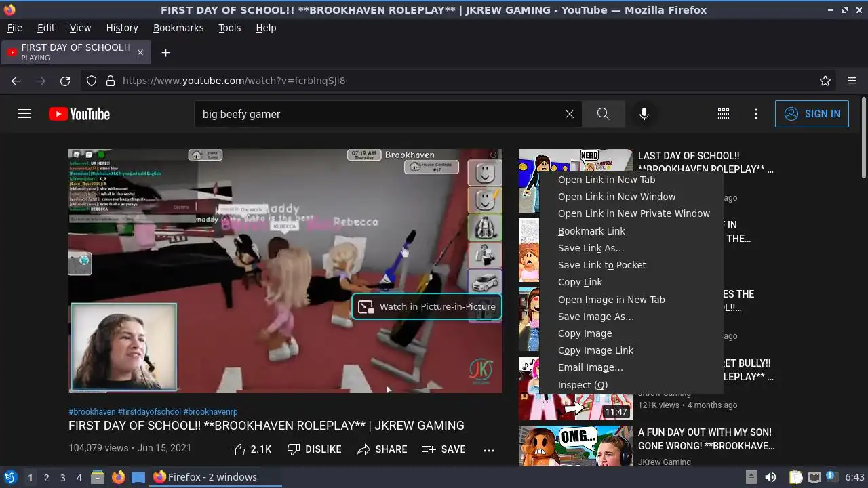This screenshot has height=488, width=868.
Task: Go to the YouTube home logo
Action: (x=79, y=114)
